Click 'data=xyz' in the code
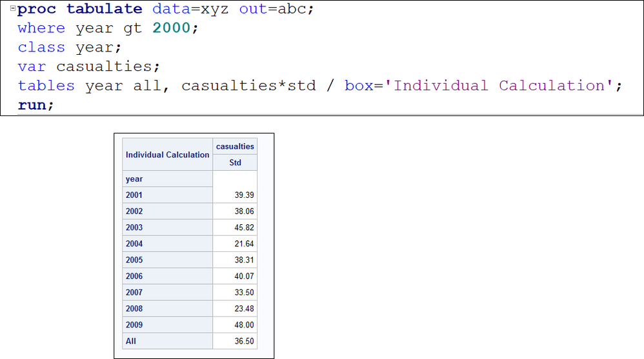 [190, 9]
